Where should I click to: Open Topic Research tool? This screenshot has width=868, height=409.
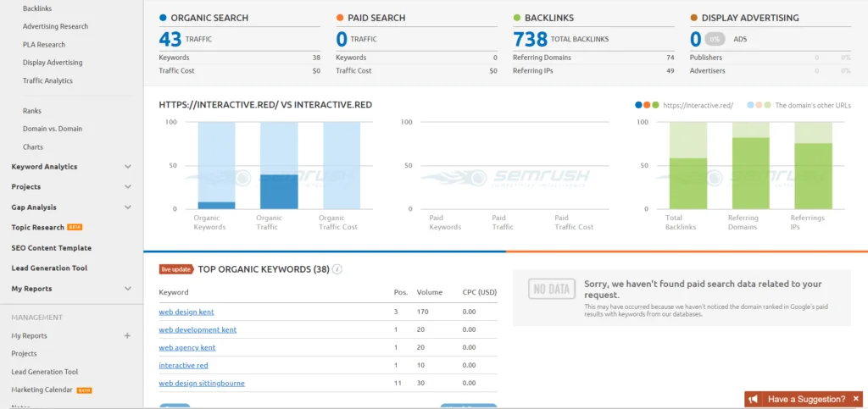(x=37, y=227)
